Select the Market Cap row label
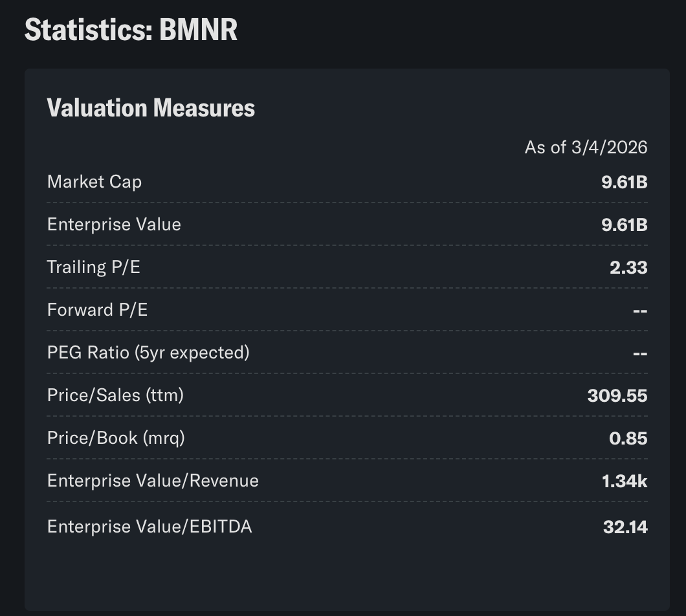This screenshot has width=686, height=616. (x=94, y=182)
